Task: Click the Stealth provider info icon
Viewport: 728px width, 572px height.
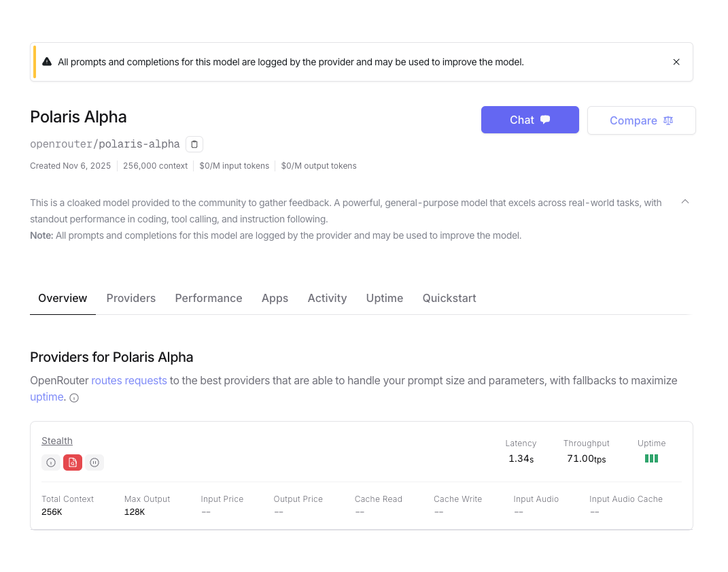Action: (50, 462)
